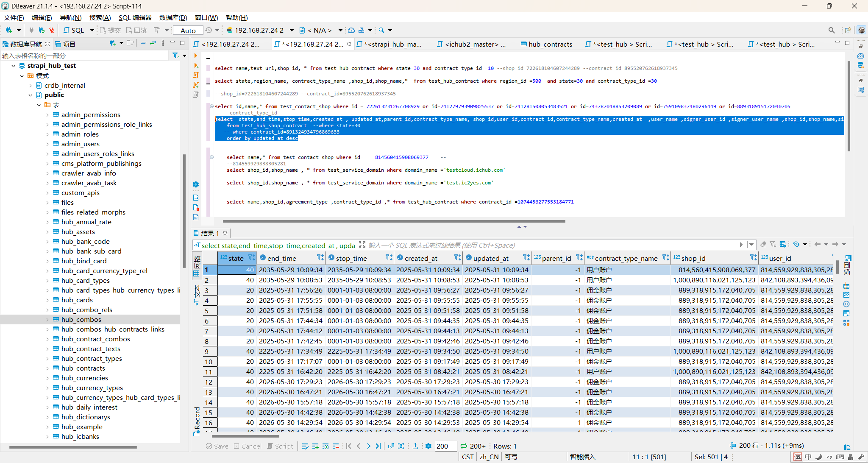The width and height of the screenshot is (868, 463).
Task: Go to the last row of results
Action: [x=378, y=446]
